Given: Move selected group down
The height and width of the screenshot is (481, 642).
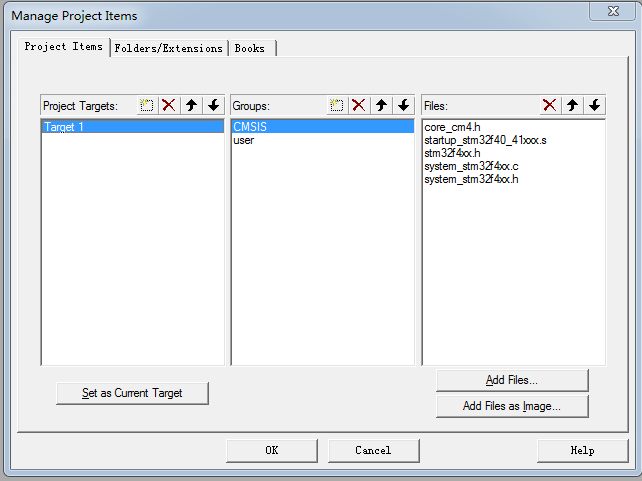Looking at the screenshot, I should [403, 106].
